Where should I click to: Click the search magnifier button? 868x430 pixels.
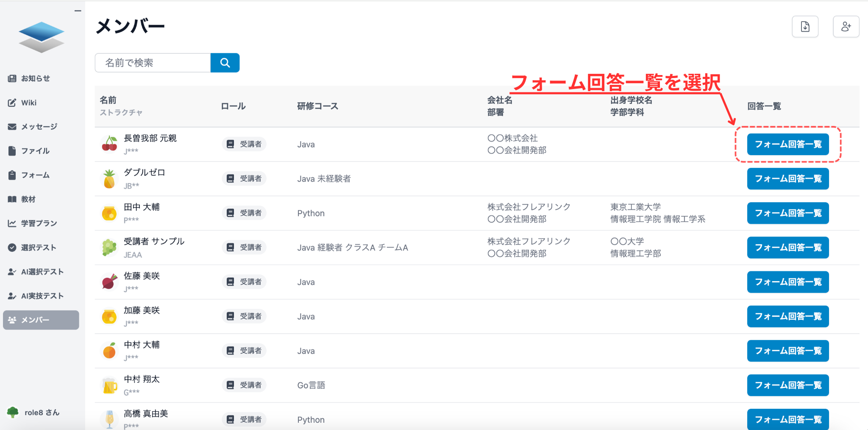225,62
